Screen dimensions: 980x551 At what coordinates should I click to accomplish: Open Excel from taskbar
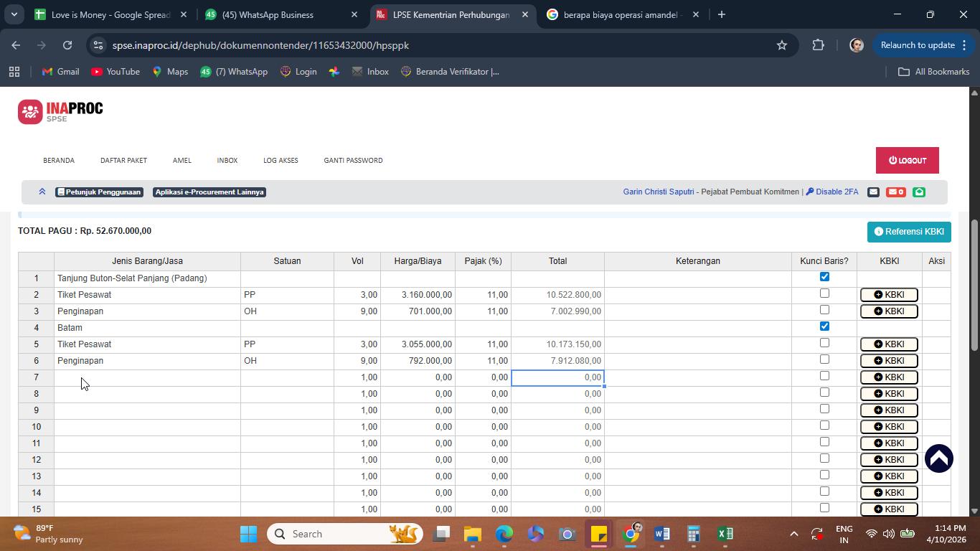[725, 534]
